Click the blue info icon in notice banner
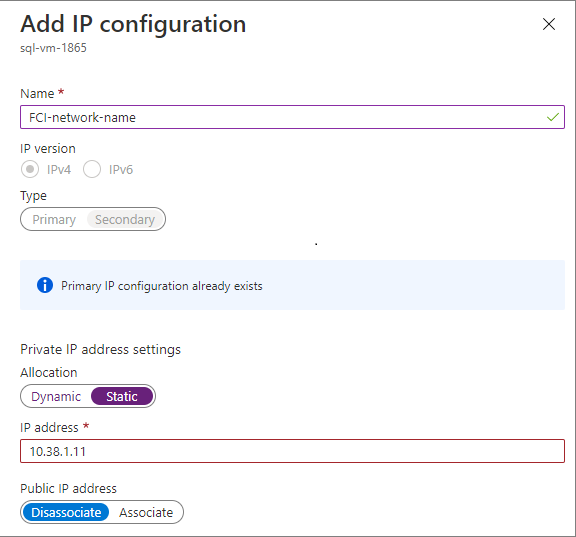The height and width of the screenshot is (537, 576). [x=45, y=285]
